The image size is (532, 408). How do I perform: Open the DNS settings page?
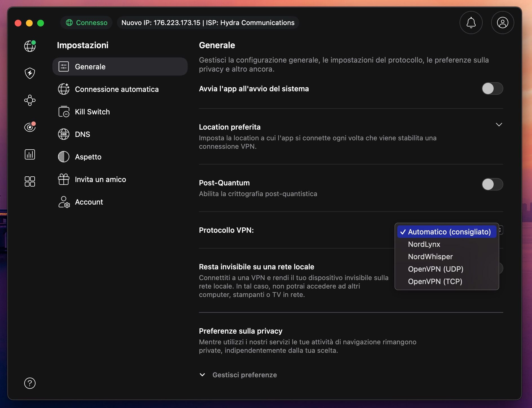pyautogui.click(x=82, y=134)
